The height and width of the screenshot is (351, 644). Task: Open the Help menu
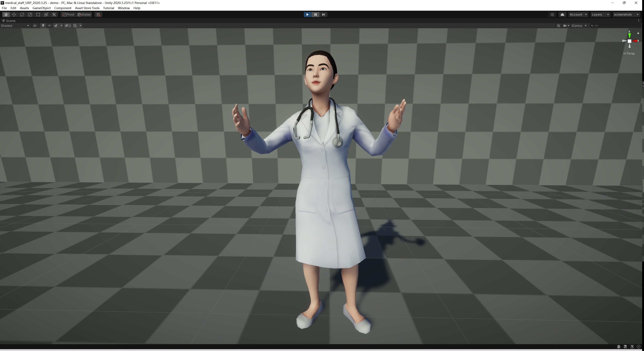click(137, 8)
